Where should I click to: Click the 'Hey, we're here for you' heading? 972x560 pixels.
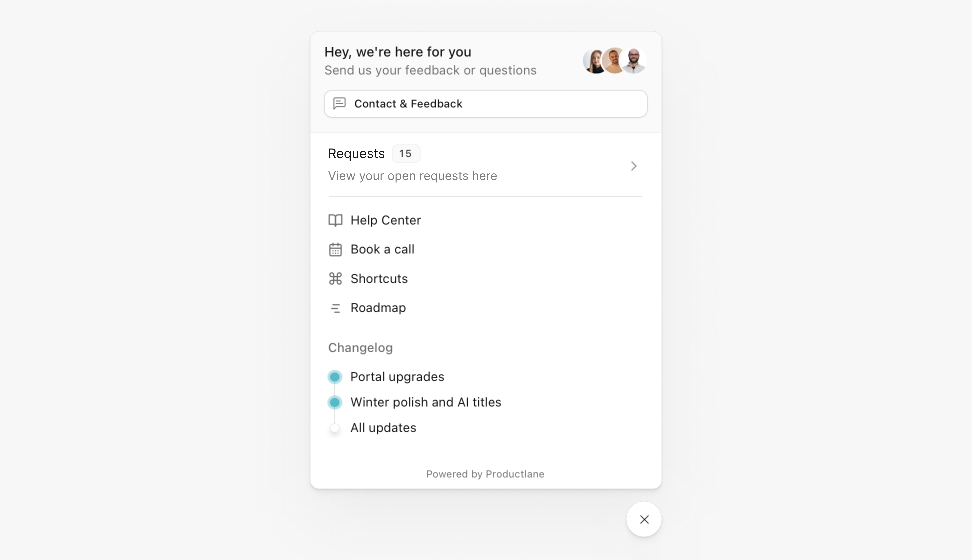[398, 52]
